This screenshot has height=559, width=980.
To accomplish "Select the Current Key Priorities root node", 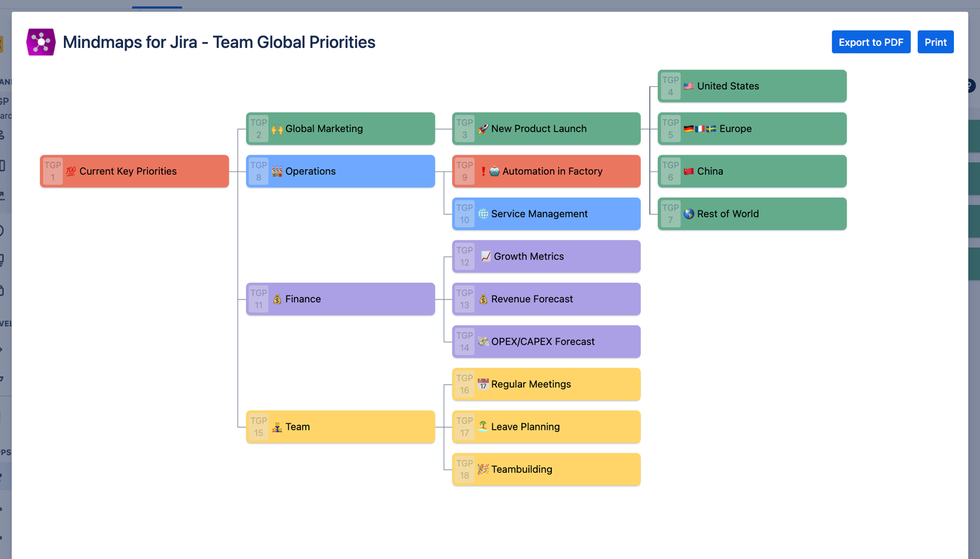I will point(134,171).
